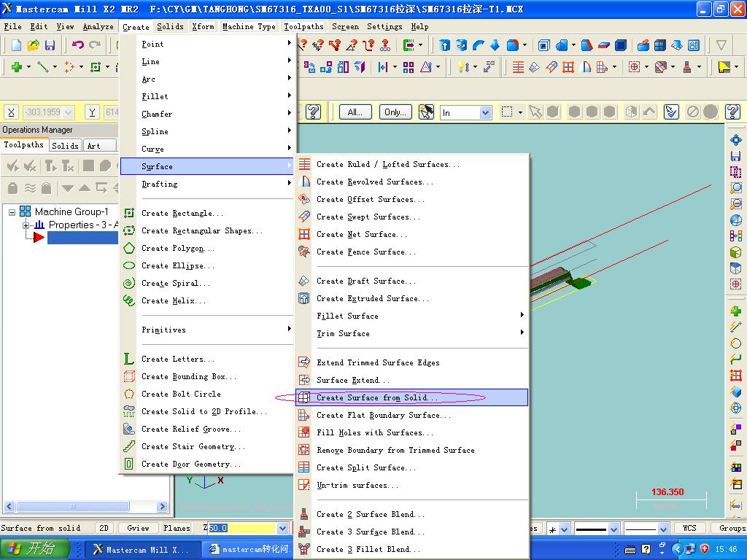Click the Open file folder icon

[33, 45]
